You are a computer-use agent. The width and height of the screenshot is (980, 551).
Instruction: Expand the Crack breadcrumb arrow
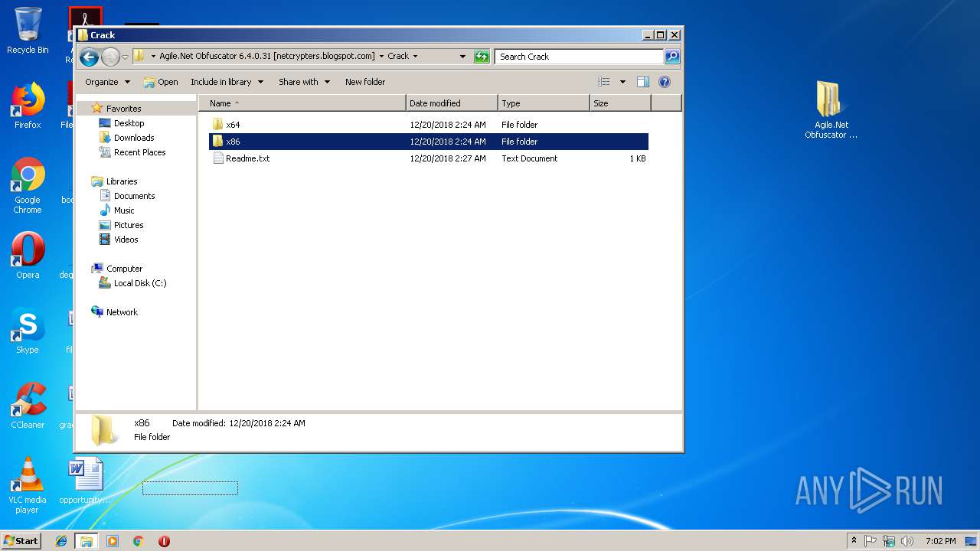pos(415,57)
